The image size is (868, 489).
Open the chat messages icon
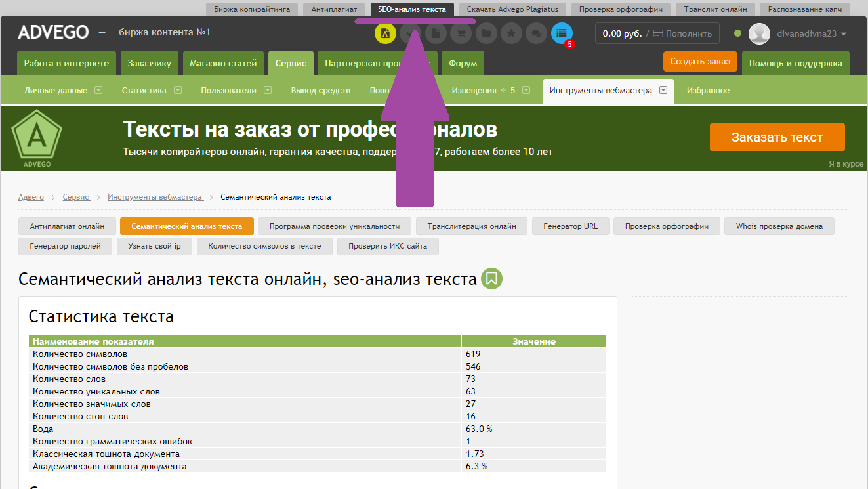point(537,33)
